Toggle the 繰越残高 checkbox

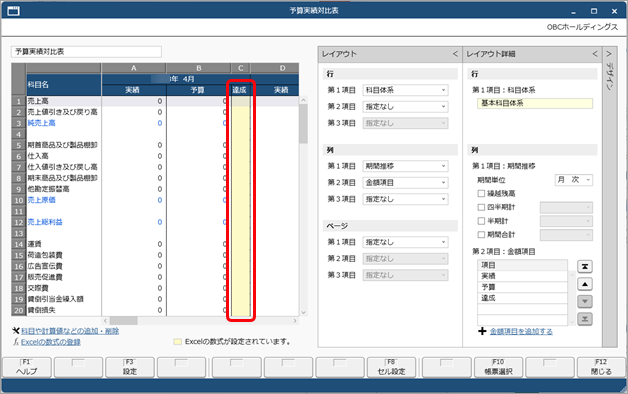click(481, 193)
